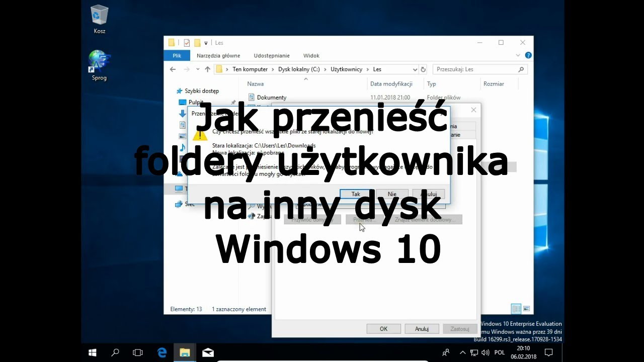This screenshot has width=644, height=362.
Task: Sort by the Typ column header
Action: click(431, 84)
